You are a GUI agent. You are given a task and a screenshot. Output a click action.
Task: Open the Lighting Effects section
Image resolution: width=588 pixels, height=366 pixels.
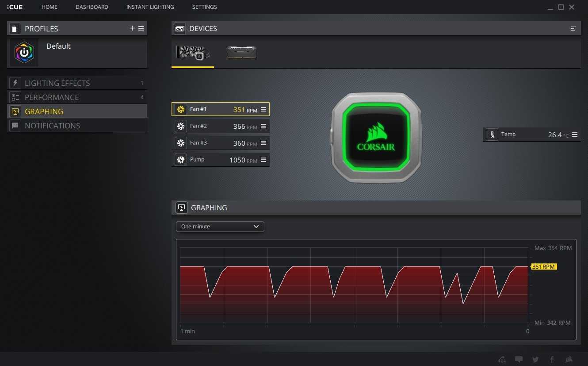click(57, 83)
